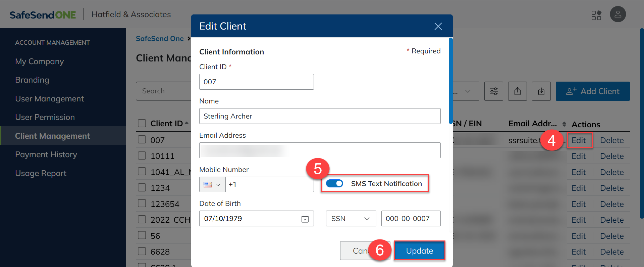Viewport: 644px width, 267px height.
Task: Click the import download icon button
Action: coord(541,91)
